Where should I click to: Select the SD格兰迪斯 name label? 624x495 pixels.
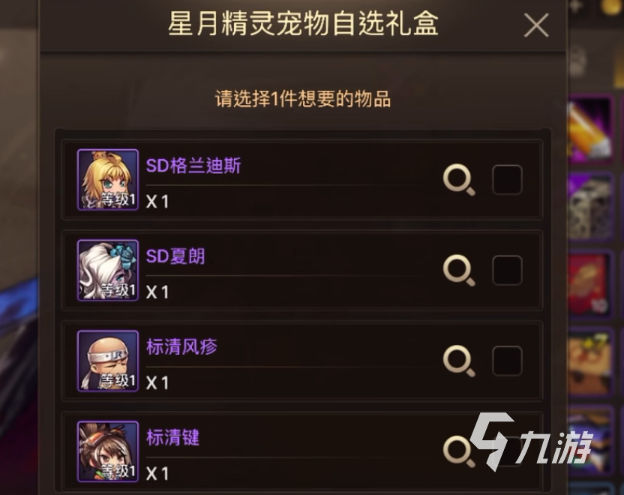click(193, 166)
